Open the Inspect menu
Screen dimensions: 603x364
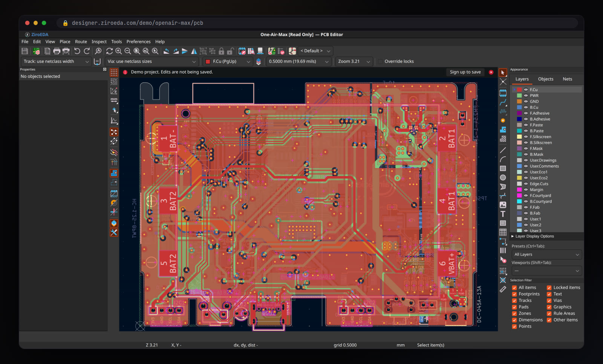(x=99, y=42)
